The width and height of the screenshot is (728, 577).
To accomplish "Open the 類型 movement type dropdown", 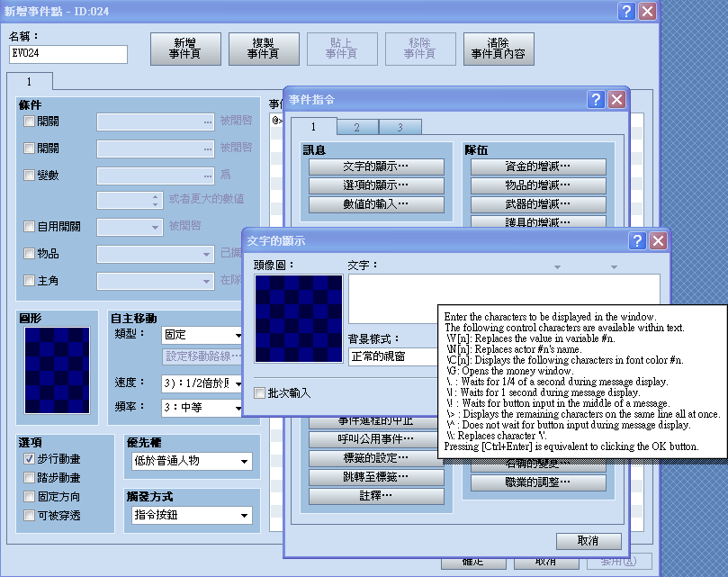I will tap(202, 335).
